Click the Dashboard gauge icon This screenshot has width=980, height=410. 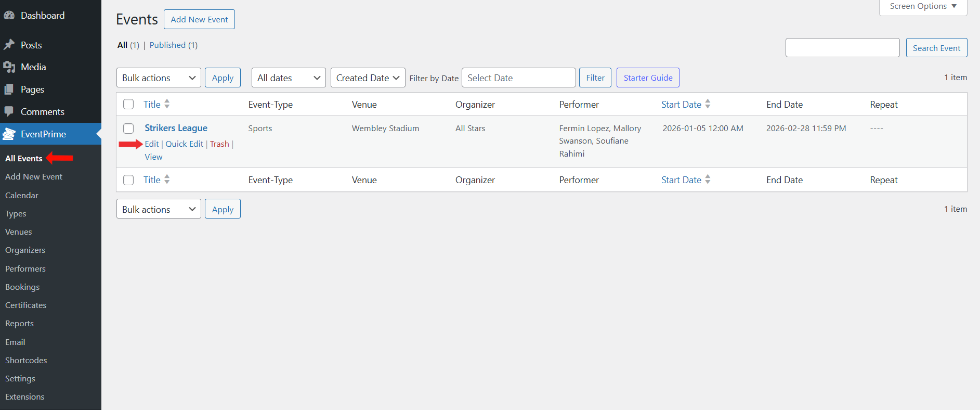pos(9,16)
